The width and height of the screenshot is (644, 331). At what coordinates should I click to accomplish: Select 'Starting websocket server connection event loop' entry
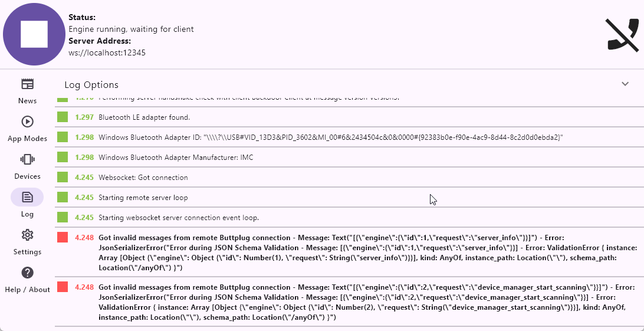pos(179,218)
